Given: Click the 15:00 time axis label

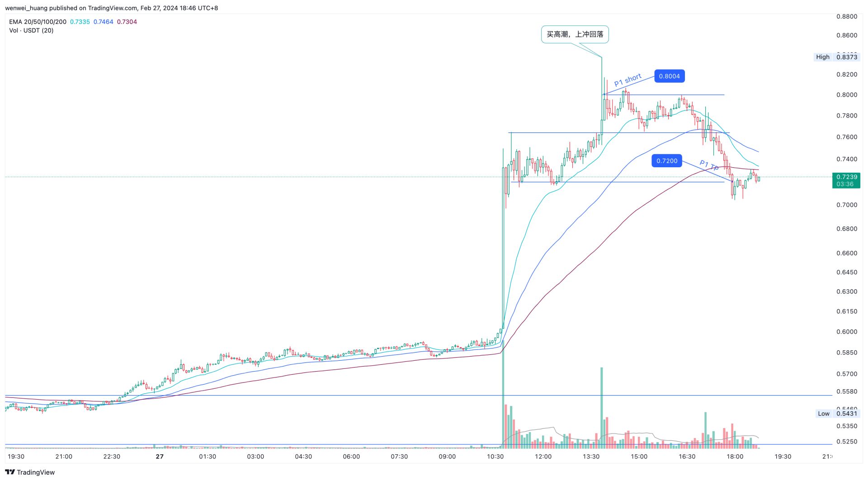Looking at the screenshot, I should (639, 457).
